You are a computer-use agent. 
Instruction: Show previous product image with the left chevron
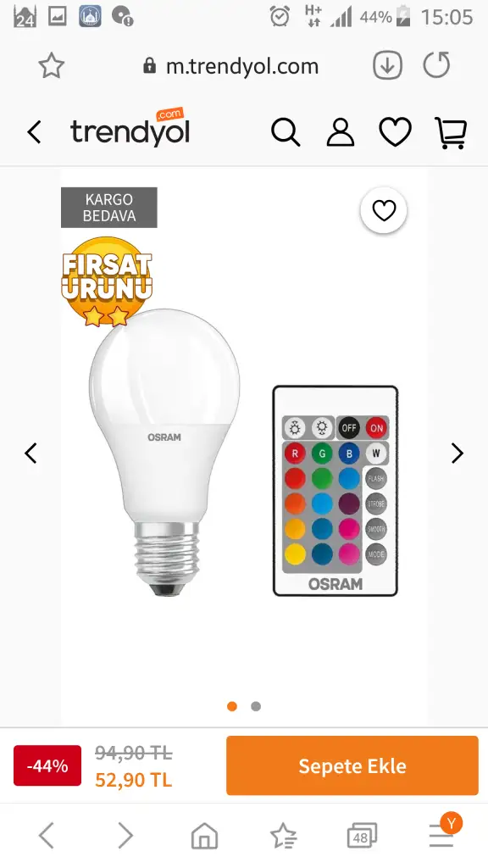click(x=30, y=453)
